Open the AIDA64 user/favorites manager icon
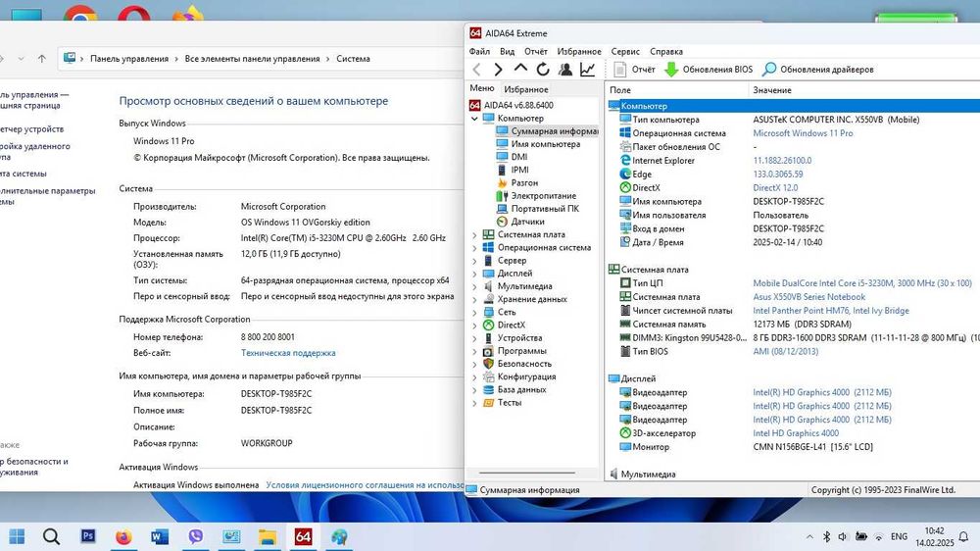 pos(565,70)
